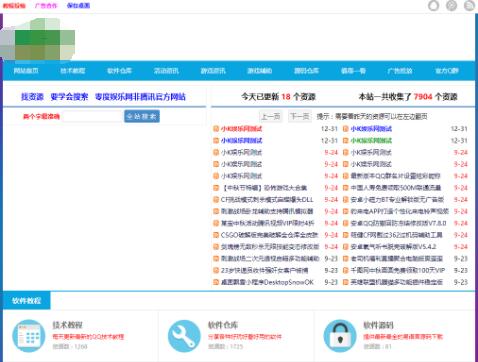Open 官方Q群 in the navigation bar
The width and height of the screenshot is (478, 362).
[447, 71]
